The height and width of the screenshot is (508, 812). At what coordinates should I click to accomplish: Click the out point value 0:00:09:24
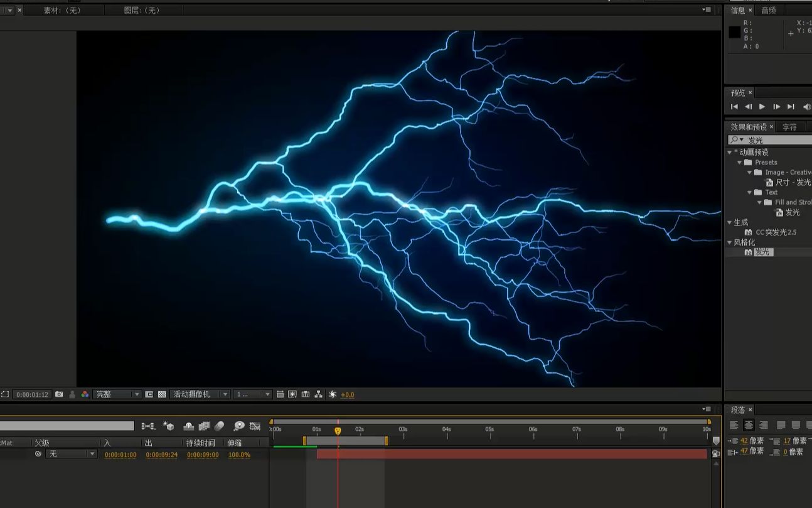[162, 455]
